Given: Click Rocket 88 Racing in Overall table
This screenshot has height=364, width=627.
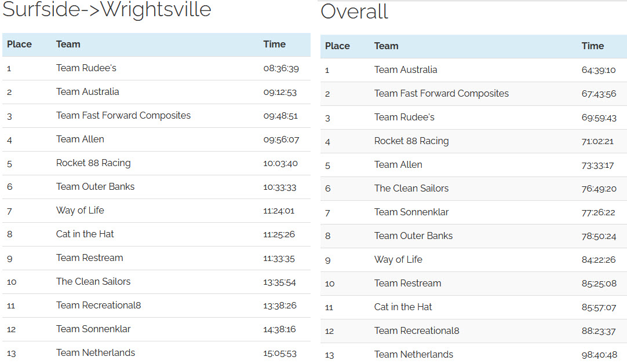Looking at the screenshot, I should 411,141.
